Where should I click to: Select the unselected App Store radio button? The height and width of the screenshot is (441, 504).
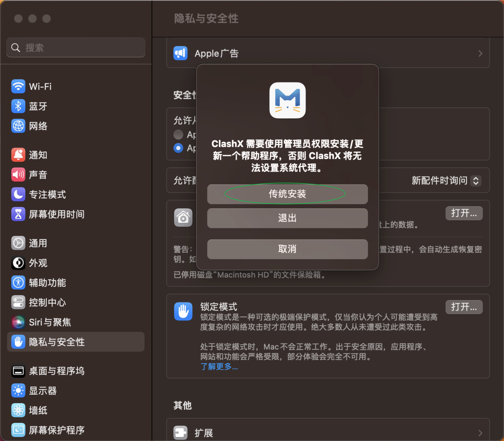[x=178, y=135]
